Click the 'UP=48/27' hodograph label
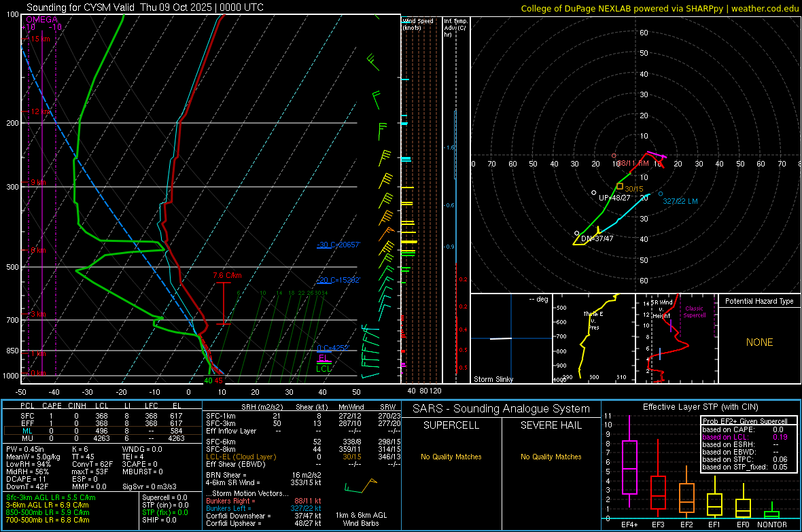The image size is (802, 532). point(614,198)
